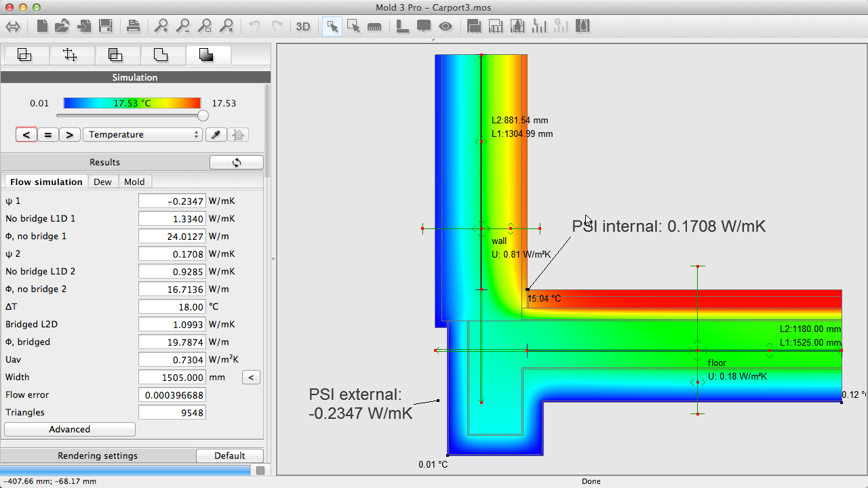Select the arrow selection tool
This screenshot has height=488, width=868.
332,26
